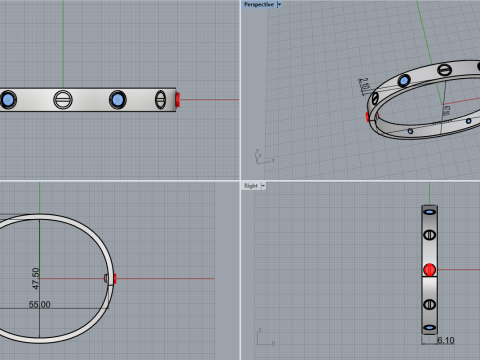Screen dimensions: 480x360
Task: Select the round slotted screw between two blue gems
Action: [x=63, y=100]
